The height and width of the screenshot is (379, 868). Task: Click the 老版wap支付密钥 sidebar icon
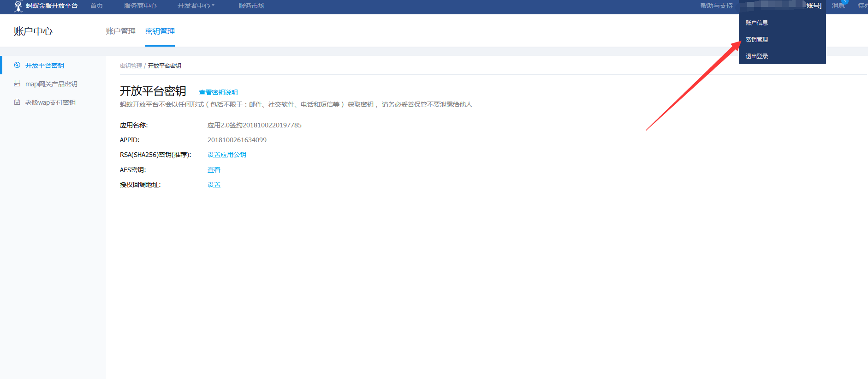(17, 102)
